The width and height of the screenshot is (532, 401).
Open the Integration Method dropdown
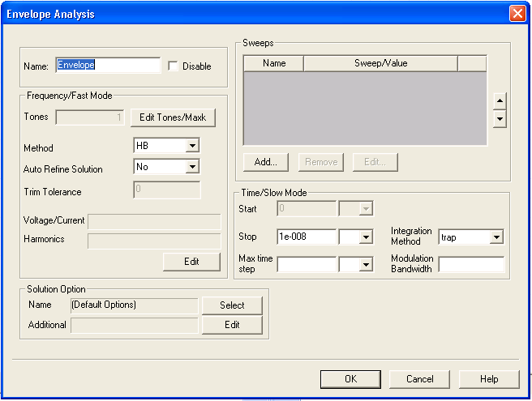496,237
